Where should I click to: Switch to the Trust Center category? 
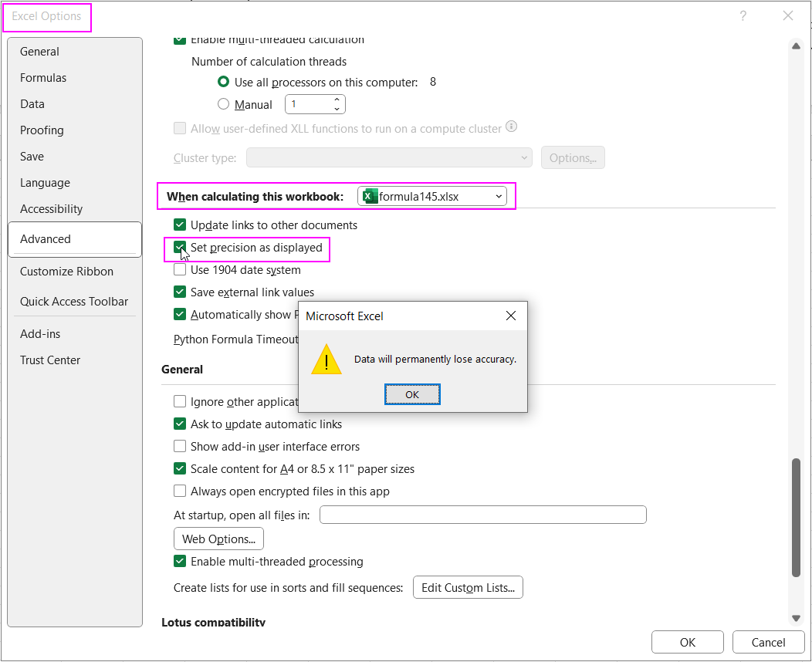click(x=50, y=360)
